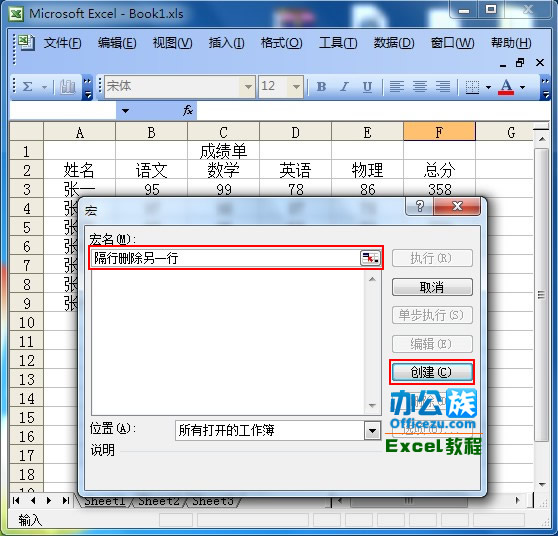Click the collapse dialog icon in macro name field

tap(370, 258)
